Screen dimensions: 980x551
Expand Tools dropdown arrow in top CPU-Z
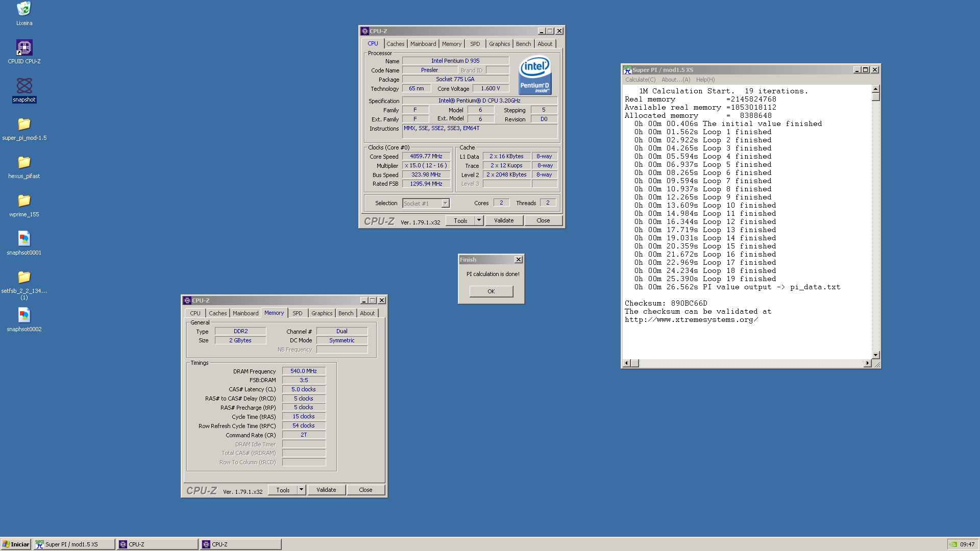pyautogui.click(x=479, y=220)
